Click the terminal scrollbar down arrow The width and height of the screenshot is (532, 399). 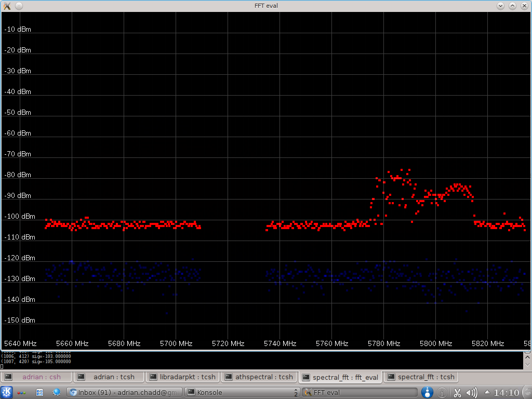[528, 365]
